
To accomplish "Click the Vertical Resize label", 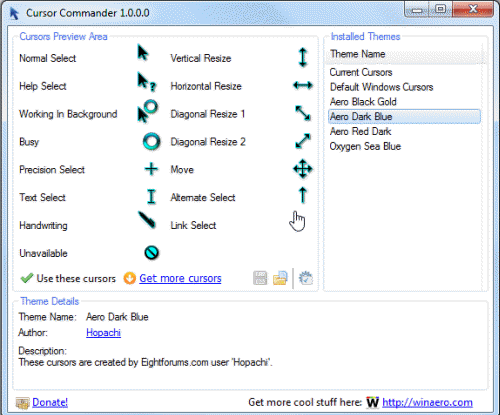I will point(201,58).
